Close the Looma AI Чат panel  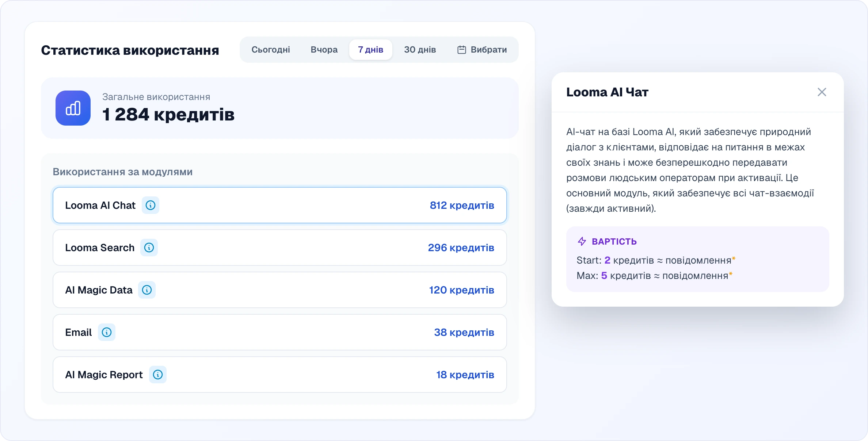pos(822,92)
